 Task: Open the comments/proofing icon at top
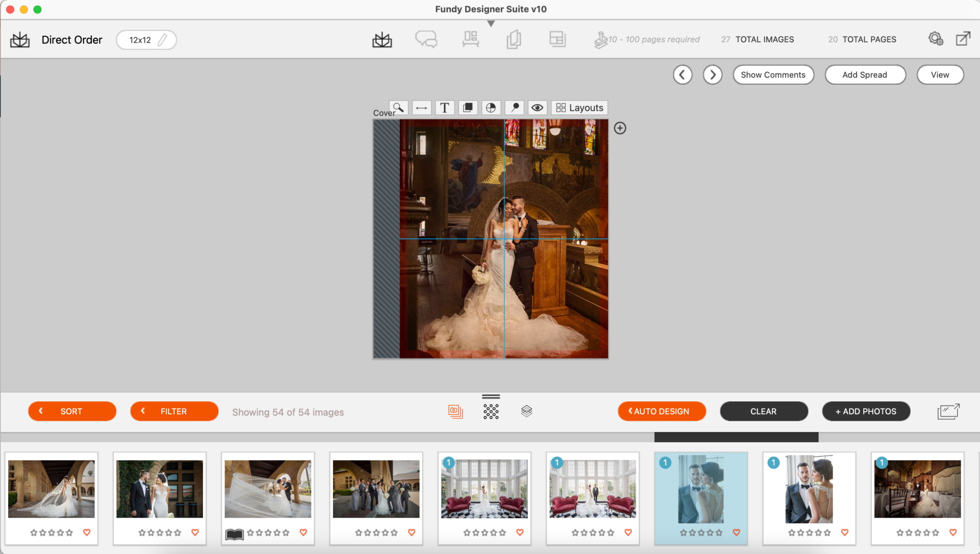(426, 39)
